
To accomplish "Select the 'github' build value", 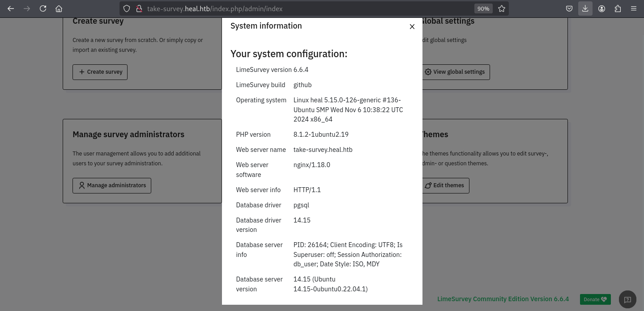I will pyautogui.click(x=303, y=85).
